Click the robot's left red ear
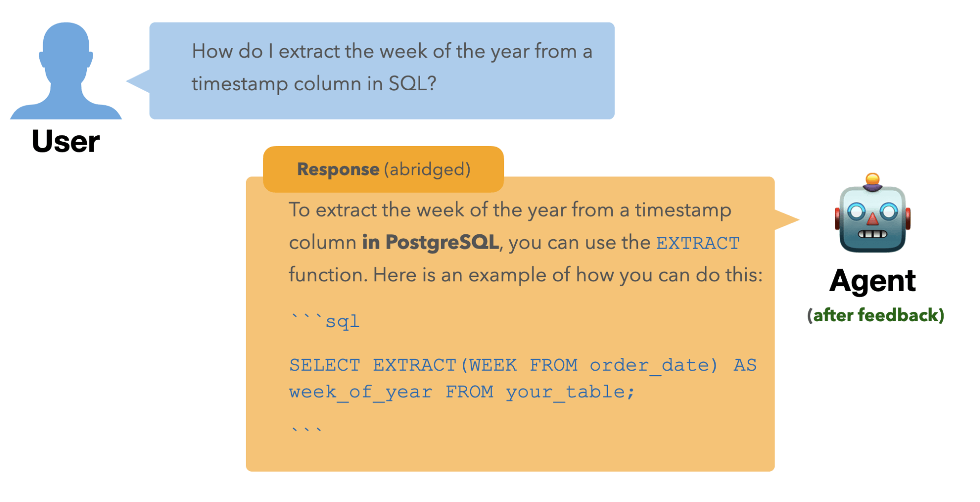 point(837,218)
